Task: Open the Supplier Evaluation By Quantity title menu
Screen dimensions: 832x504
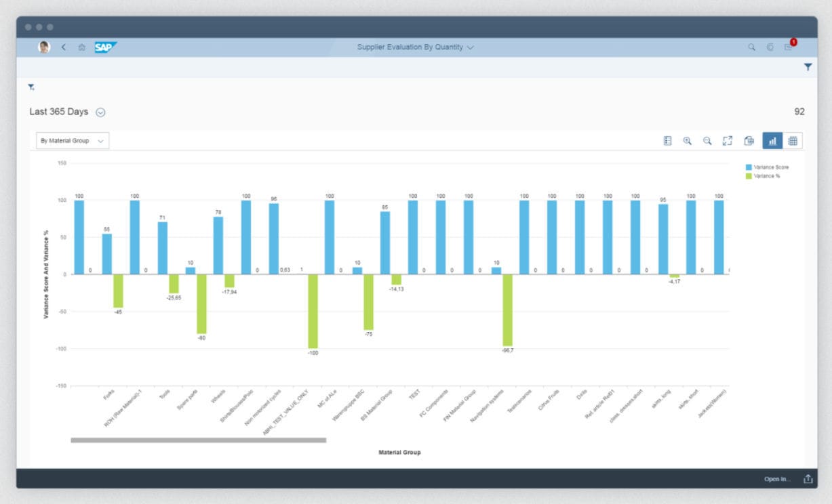Action: (471, 47)
